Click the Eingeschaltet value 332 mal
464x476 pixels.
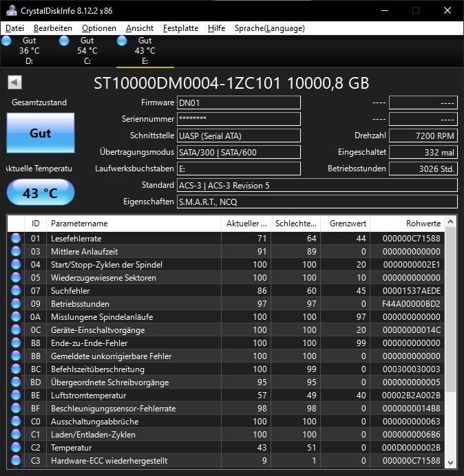coord(423,152)
